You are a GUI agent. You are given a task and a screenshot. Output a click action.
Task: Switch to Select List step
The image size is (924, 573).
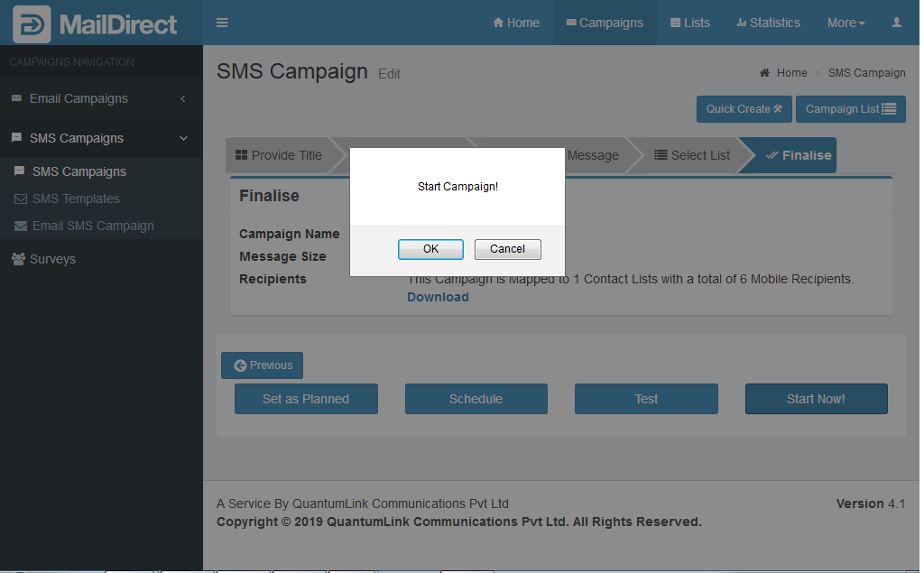[x=691, y=155]
